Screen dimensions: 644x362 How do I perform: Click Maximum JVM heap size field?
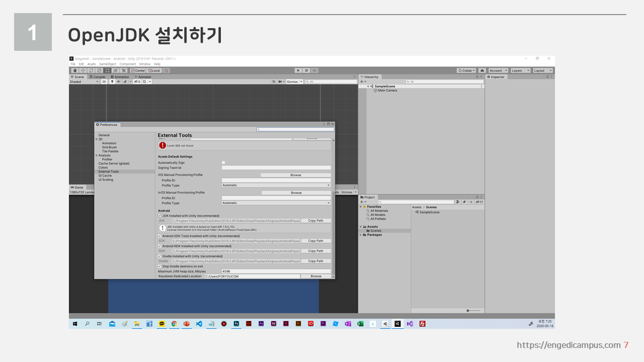tap(276, 271)
